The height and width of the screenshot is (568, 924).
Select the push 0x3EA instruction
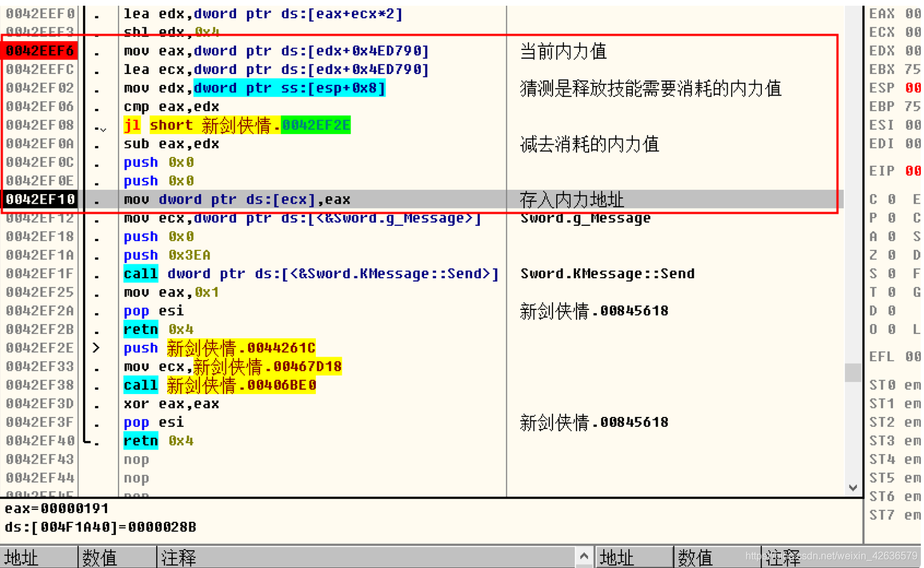click(167, 255)
